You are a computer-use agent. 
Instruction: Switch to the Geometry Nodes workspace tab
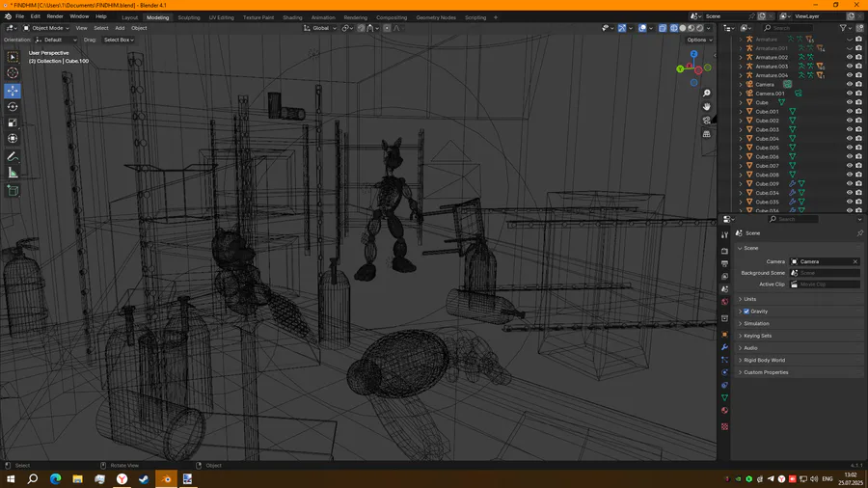pos(436,17)
